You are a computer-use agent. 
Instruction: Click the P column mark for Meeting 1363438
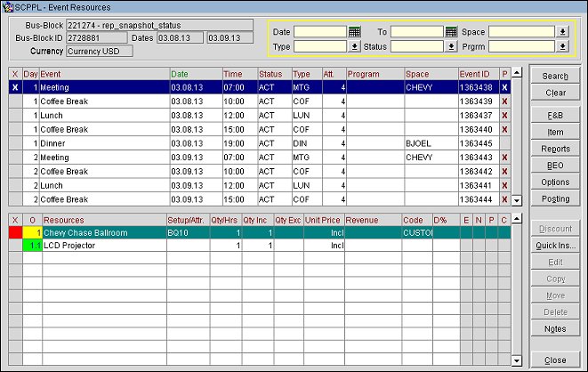click(505, 88)
